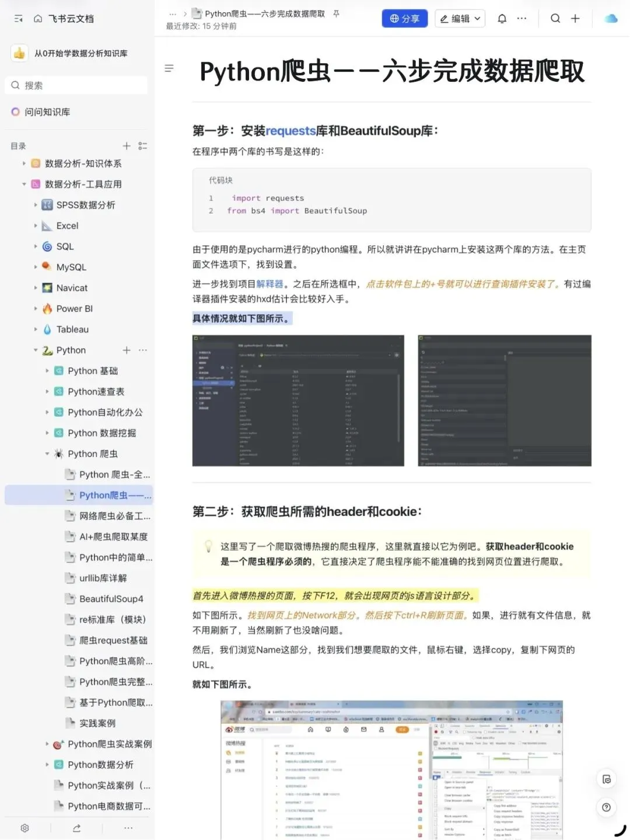Open the Python 数据挖掘 page

102,433
